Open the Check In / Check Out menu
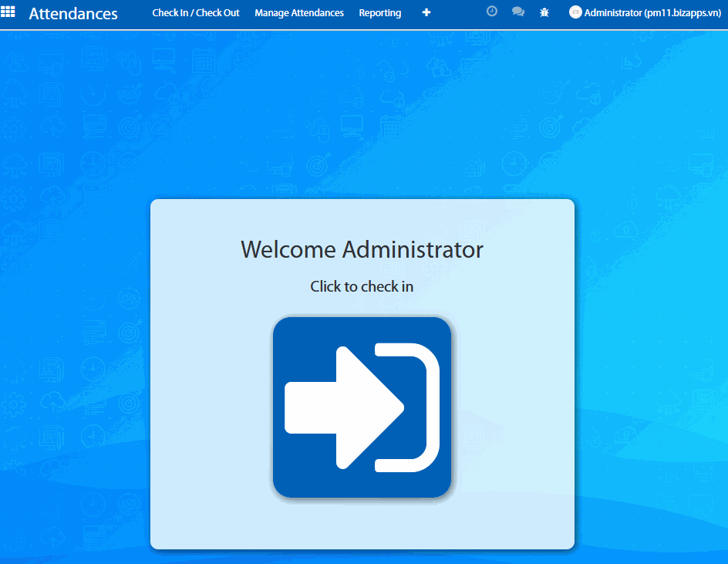Image resolution: width=728 pixels, height=564 pixels. pyautogui.click(x=196, y=13)
